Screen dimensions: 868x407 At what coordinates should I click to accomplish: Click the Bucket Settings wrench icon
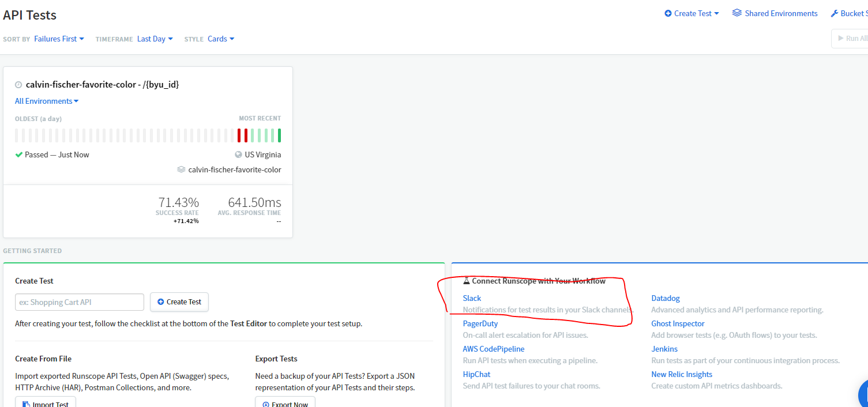point(835,13)
